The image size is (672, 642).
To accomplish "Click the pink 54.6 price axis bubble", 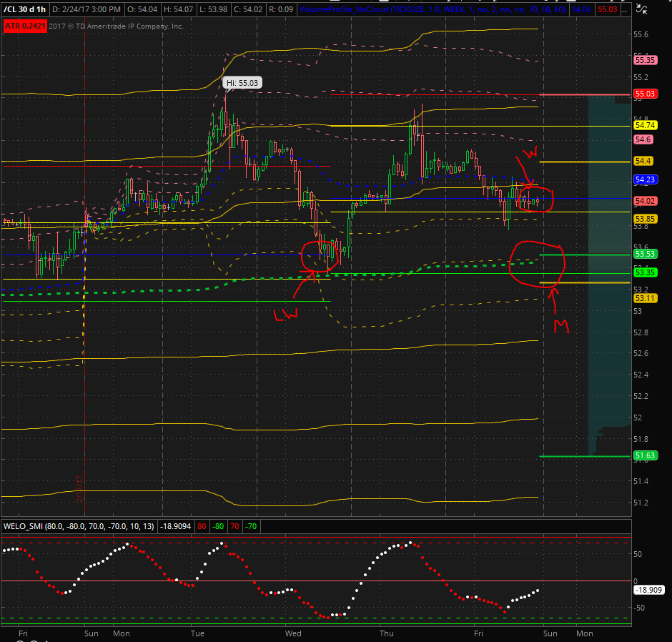I will [643, 139].
